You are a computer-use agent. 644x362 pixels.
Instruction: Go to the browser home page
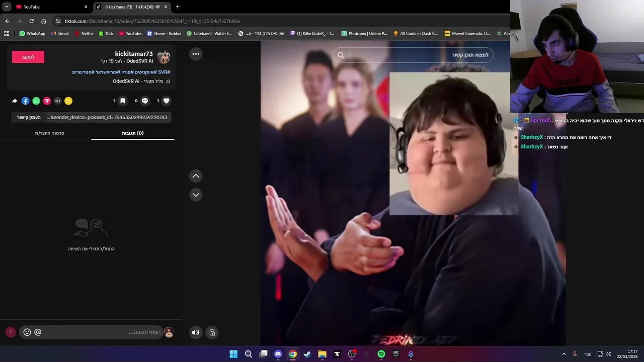[43, 21]
